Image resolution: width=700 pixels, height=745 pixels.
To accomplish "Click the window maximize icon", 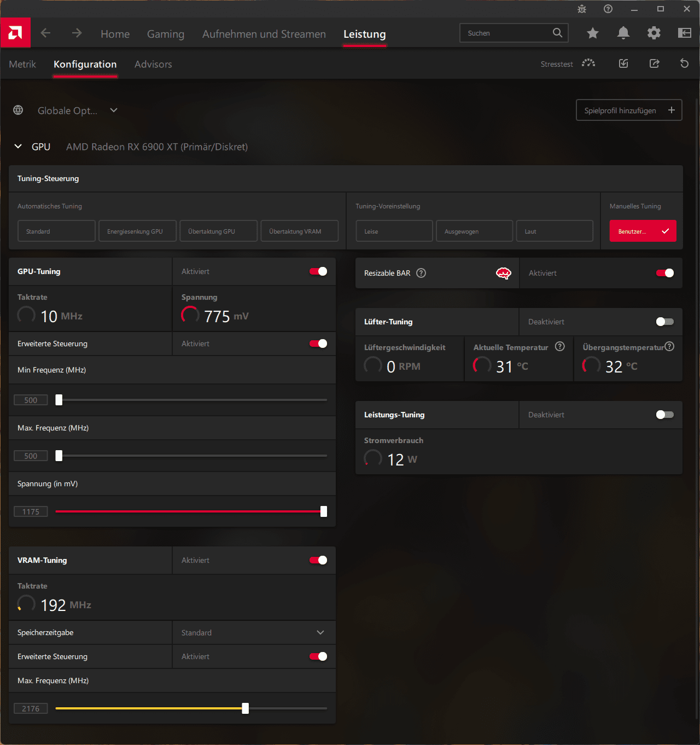I will click(661, 9).
